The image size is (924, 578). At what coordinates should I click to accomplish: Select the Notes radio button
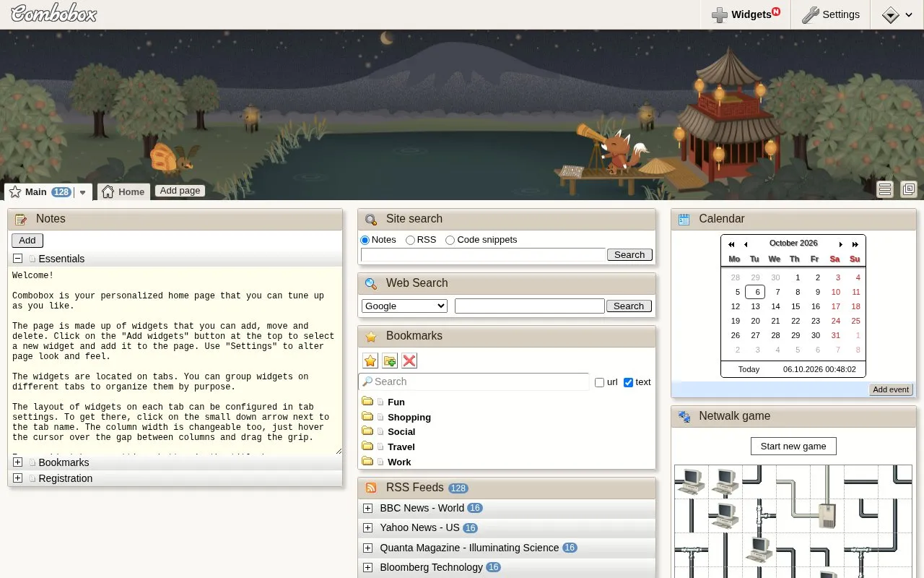click(365, 240)
